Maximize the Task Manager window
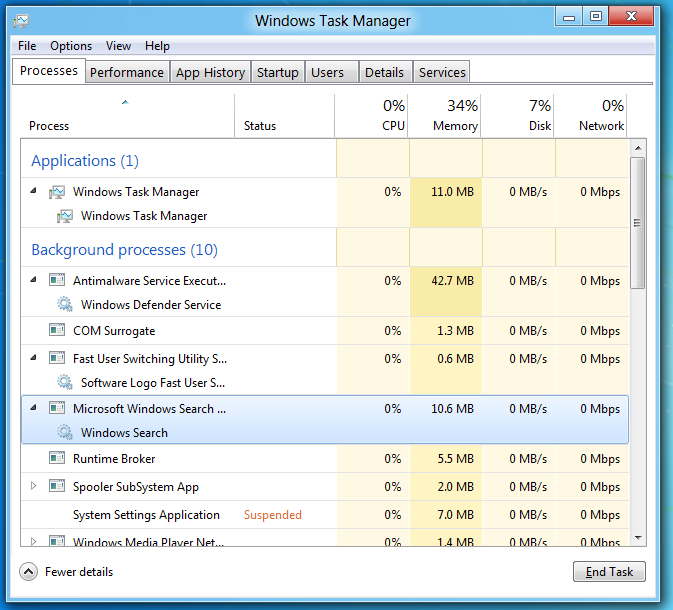 (x=596, y=17)
